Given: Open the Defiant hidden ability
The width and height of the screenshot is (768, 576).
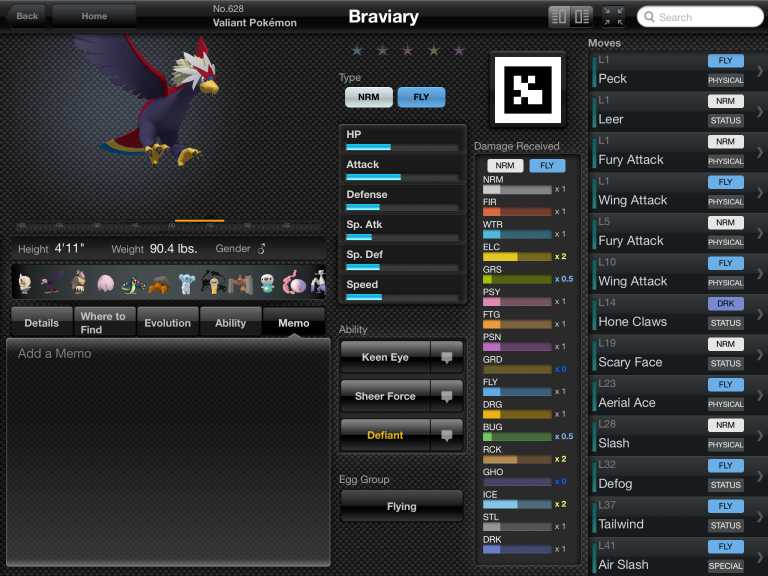Looking at the screenshot, I should click(385, 435).
